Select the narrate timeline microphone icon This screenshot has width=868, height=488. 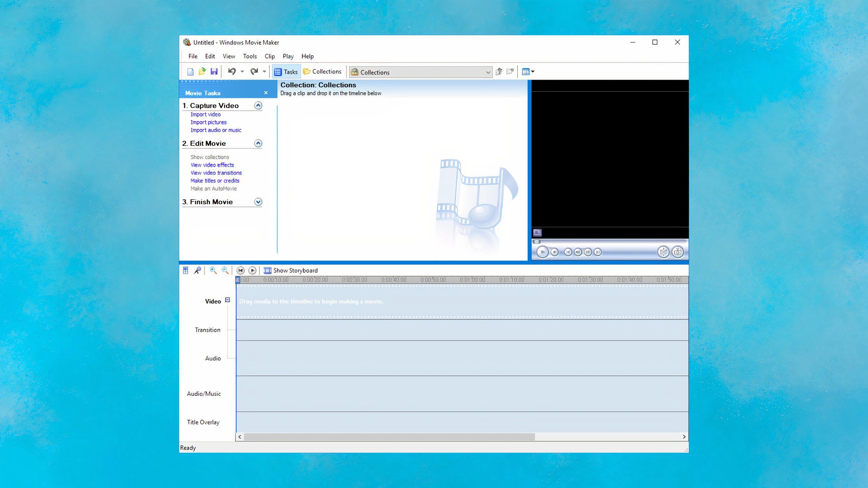[x=198, y=270]
